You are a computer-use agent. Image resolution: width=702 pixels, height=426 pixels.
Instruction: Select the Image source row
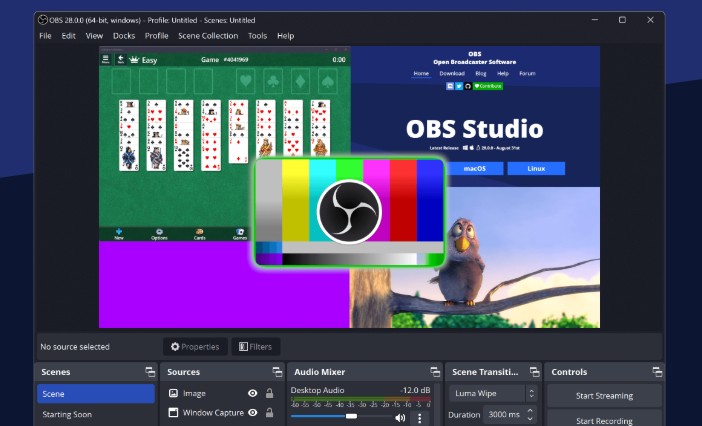click(x=222, y=393)
